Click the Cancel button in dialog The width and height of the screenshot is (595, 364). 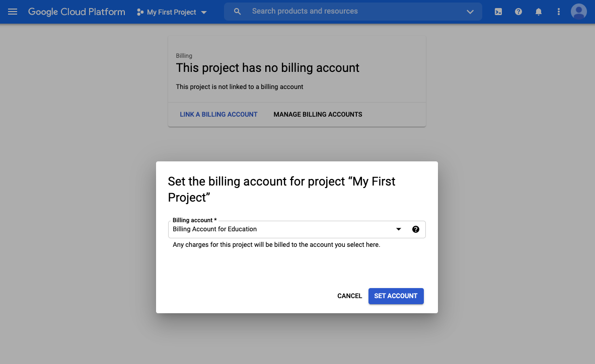pyautogui.click(x=349, y=296)
